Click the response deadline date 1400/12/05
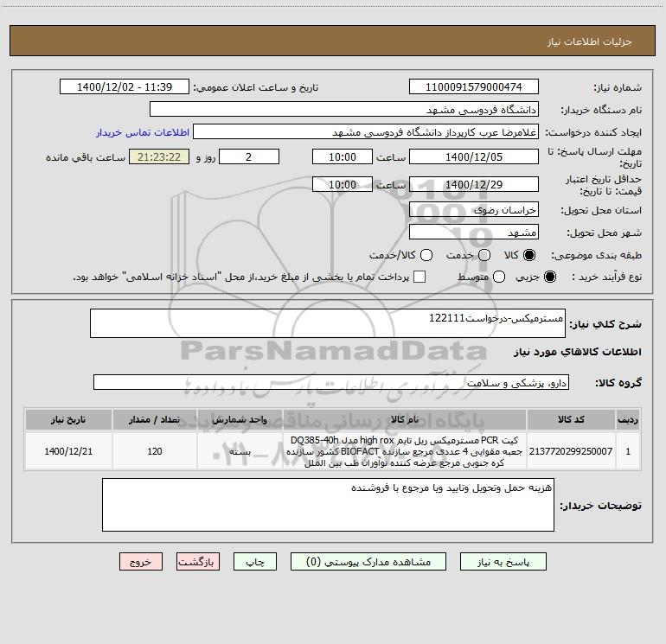The image size is (666, 644). [x=474, y=156]
